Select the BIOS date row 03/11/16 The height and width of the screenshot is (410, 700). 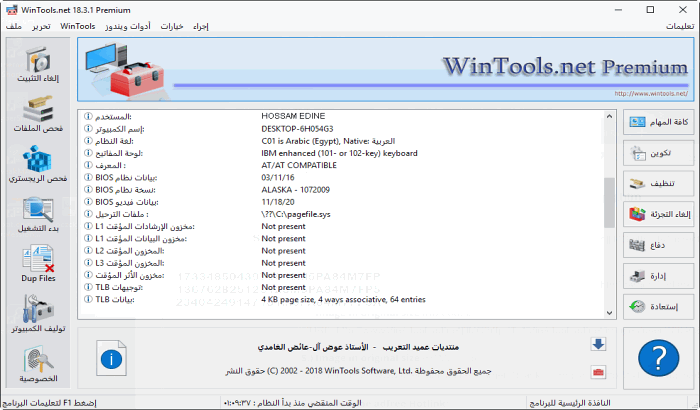pyautogui.click(x=342, y=177)
